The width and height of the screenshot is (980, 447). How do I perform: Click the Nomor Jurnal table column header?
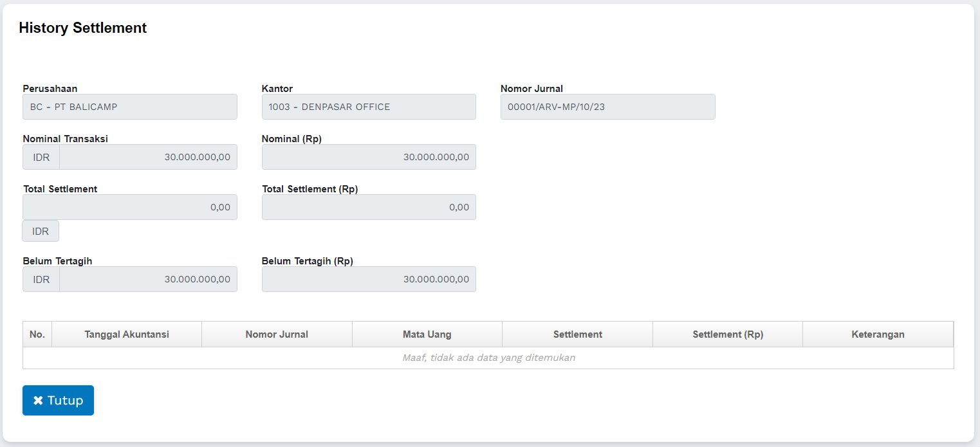[277, 334]
